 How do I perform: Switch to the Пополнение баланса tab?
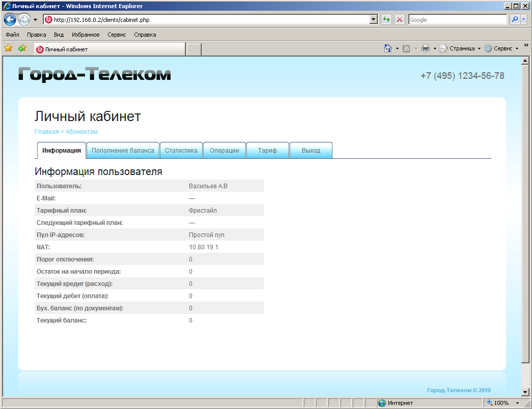point(123,151)
